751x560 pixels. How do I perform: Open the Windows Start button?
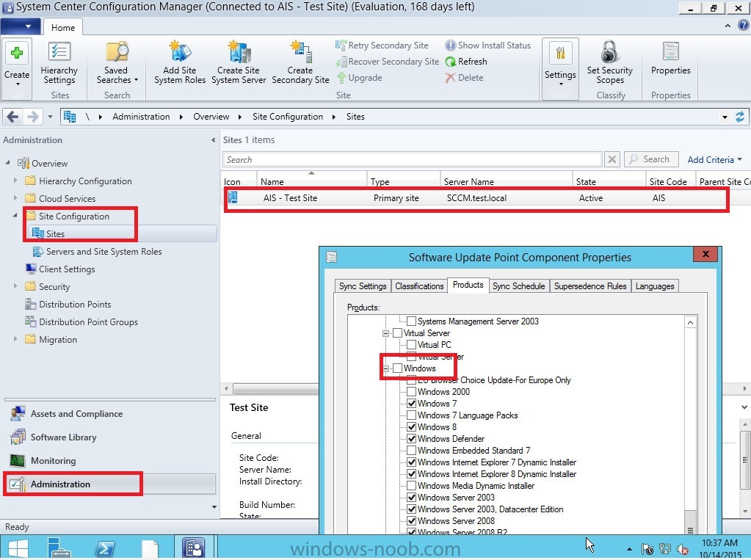[18, 548]
